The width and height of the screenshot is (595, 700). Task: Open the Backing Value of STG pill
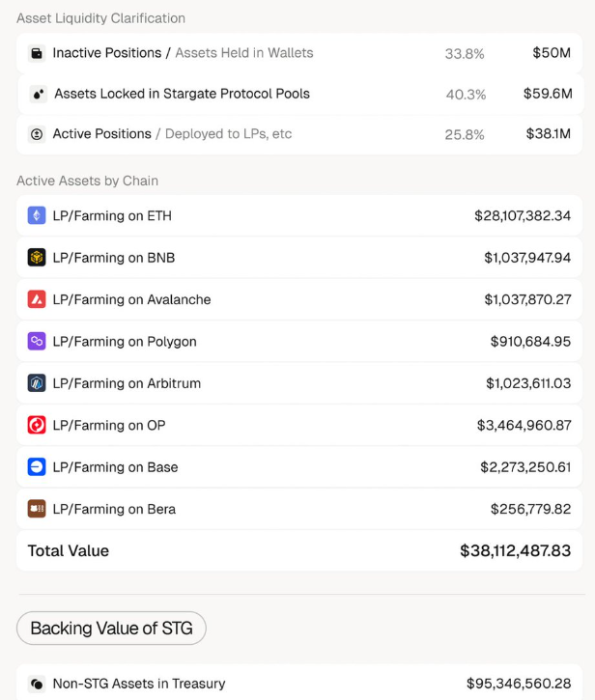(x=111, y=629)
